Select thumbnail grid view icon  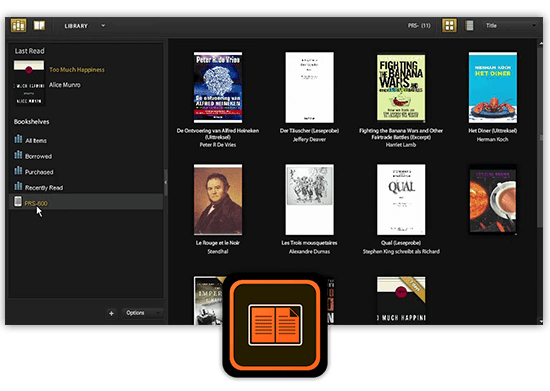click(x=449, y=26)
